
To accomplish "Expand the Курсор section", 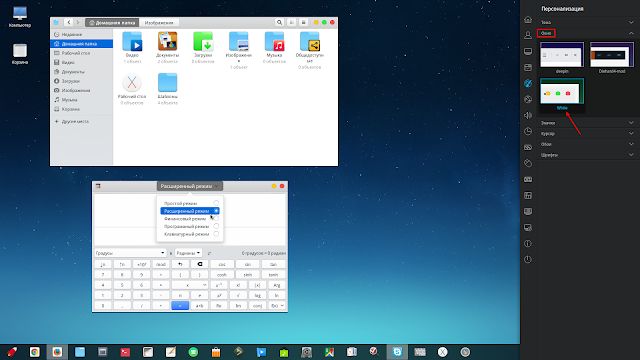I will tap(587, 133).
